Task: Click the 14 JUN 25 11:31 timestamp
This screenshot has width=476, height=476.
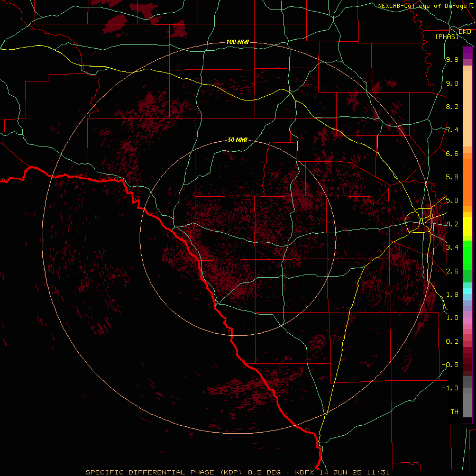Action: (354, 472)
